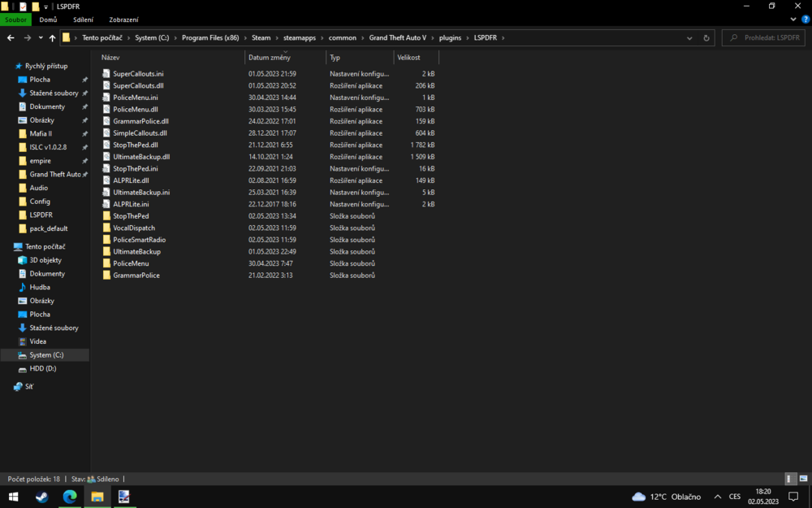Expand address bar history dropdown
Viewport: 812px width, 508px height.
(689, 38)
